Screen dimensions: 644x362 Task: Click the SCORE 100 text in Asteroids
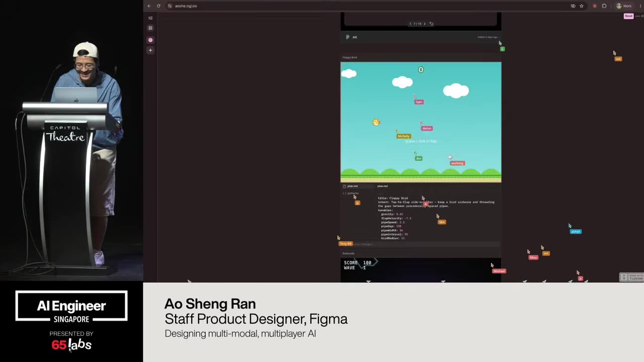tap(358, 263)
